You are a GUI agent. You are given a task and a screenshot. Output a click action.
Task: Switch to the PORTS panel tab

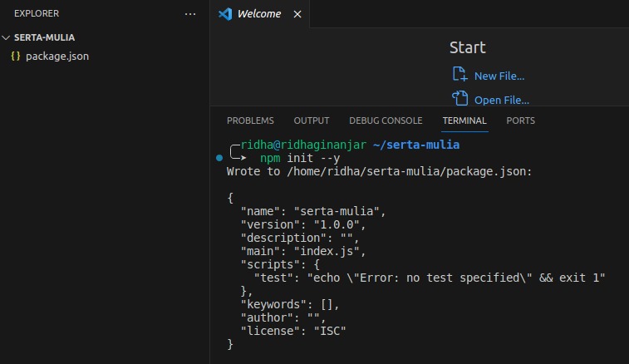click(520, 121)
